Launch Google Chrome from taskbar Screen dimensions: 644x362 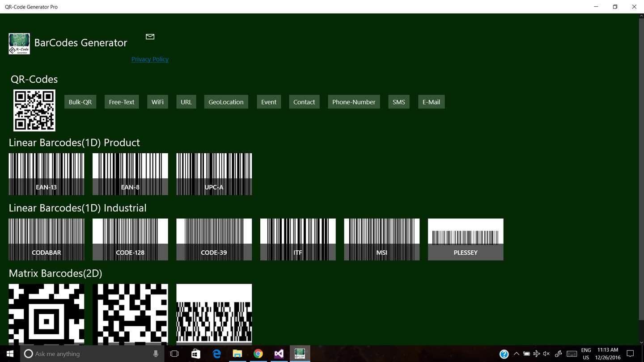click(258, 354)
